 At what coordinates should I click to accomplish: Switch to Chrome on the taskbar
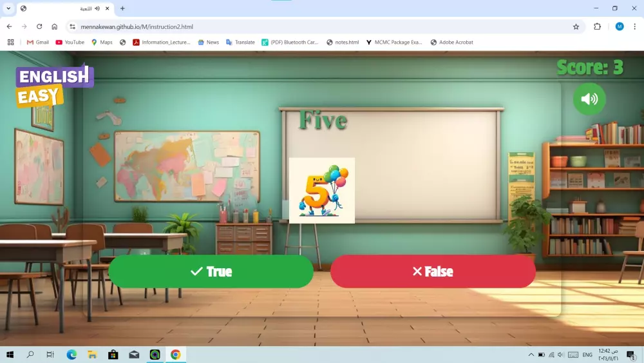(175, 355)
